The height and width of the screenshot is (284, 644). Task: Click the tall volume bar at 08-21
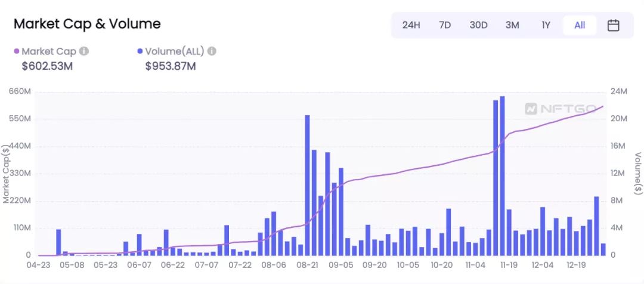307,186
